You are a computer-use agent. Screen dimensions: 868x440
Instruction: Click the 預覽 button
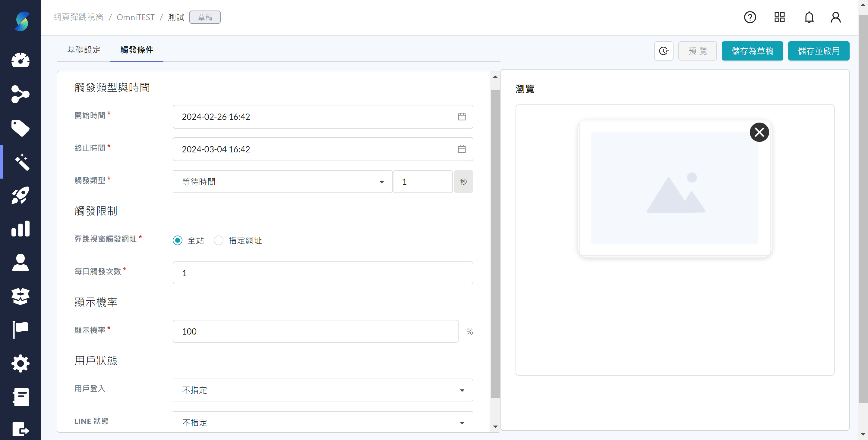[697, 51]
